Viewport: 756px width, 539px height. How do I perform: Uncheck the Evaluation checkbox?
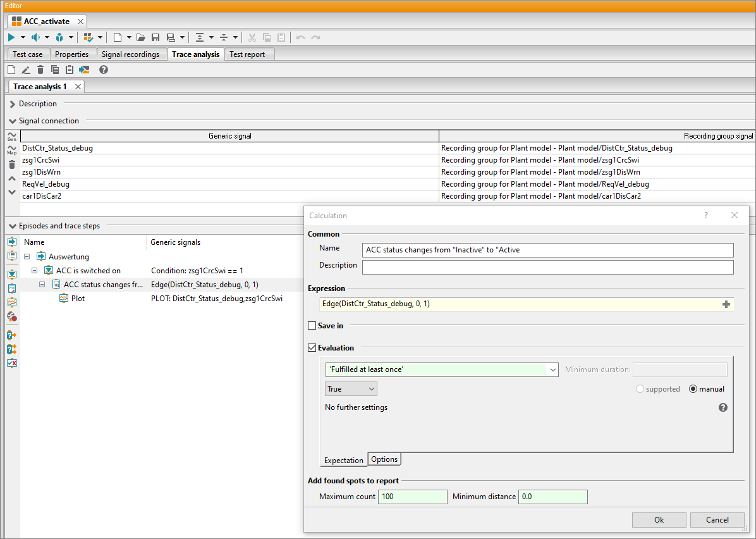[x=312, y=348]
